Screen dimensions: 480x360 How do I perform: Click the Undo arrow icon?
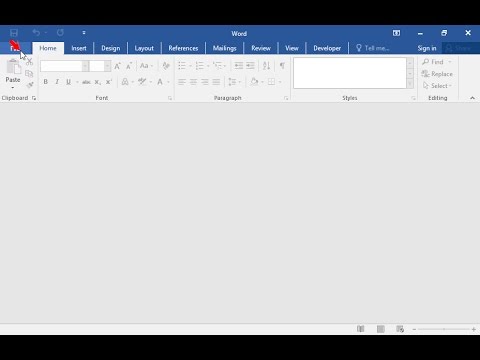[36, 33]
